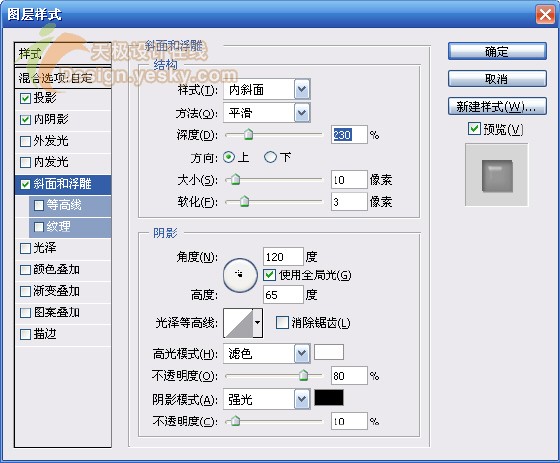This screenshot has height=463, width=560.
Task: Close the 图层样式 dialog window
Action: (545, 15)
